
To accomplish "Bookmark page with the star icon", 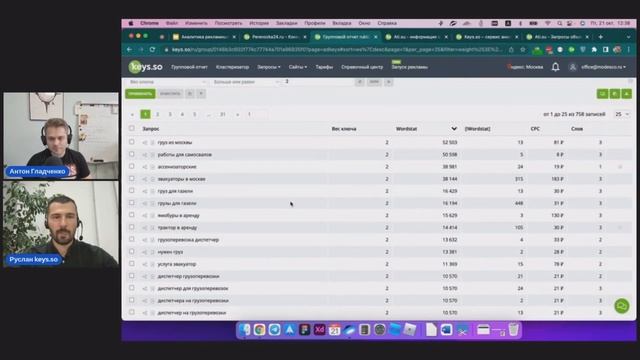I will click(x=523, y=49).
